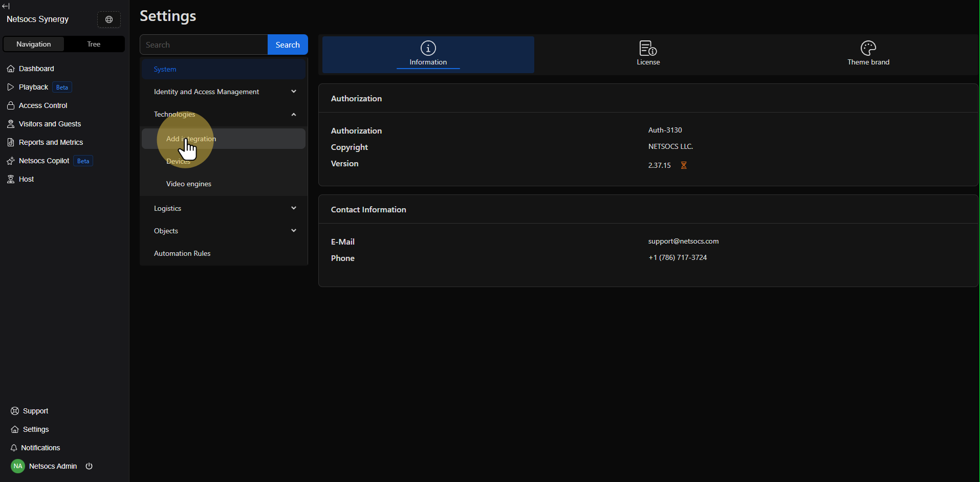Click the settings Search input field
980x482 pixels.
click(204, 45)
